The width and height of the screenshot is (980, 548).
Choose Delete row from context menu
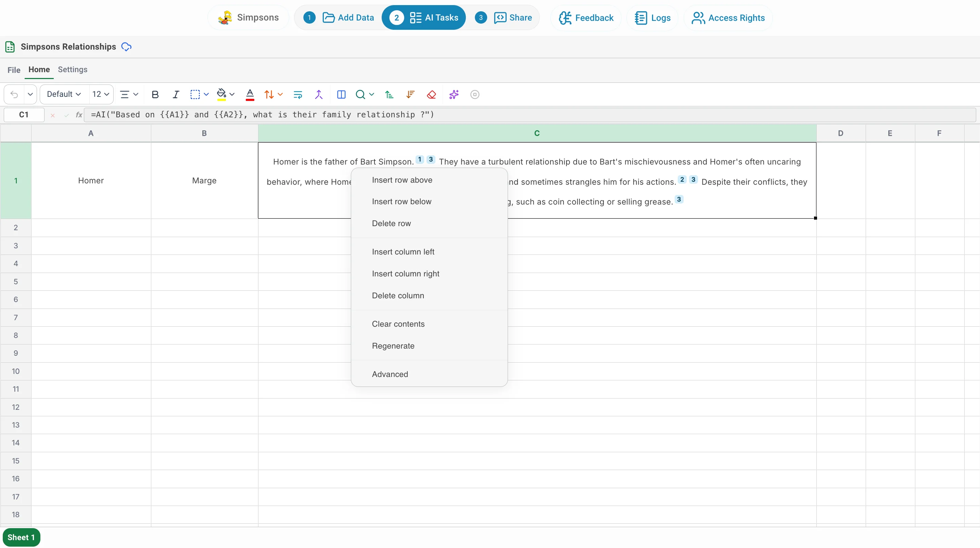(x=429, y=224)
